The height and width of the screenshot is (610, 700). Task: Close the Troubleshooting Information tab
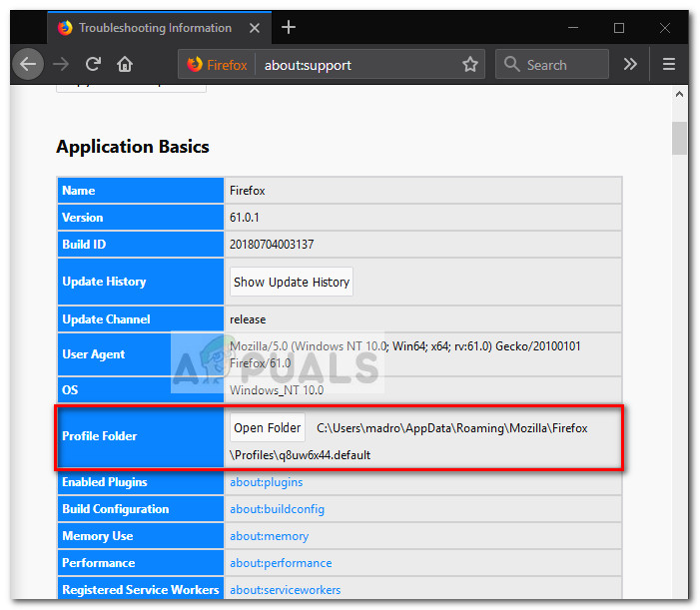tap(255, 28)
